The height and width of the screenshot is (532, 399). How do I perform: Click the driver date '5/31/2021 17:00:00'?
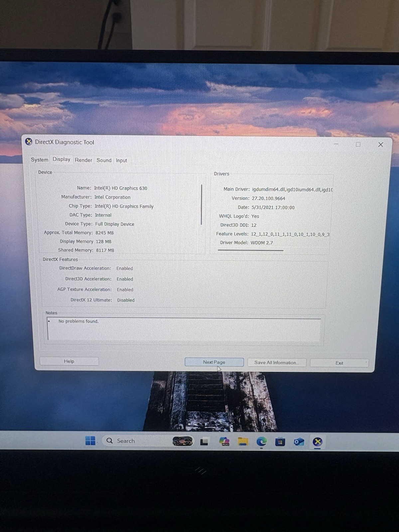pyautogui.click(x=273, y=207)
